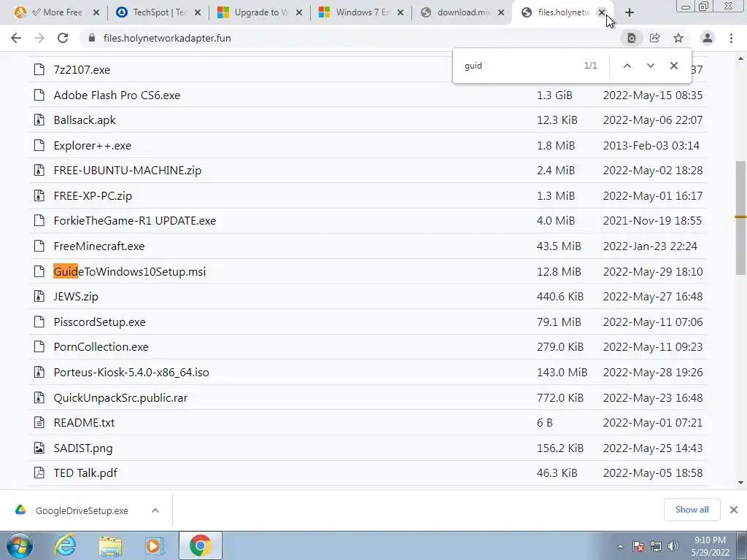Click the Google Drive icon in downloads bar
Viewport: 747px width, 560px height.
tap(20, 510)
